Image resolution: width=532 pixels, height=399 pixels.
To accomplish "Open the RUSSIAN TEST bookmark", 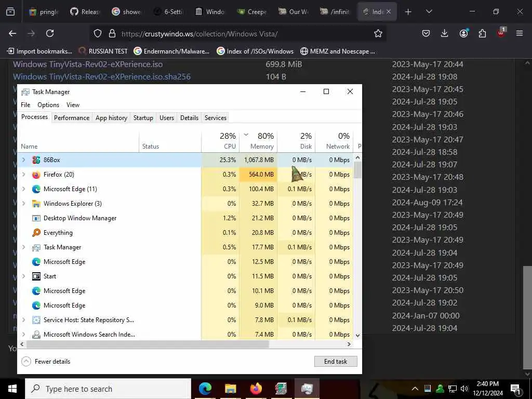I will click(103, 51).
